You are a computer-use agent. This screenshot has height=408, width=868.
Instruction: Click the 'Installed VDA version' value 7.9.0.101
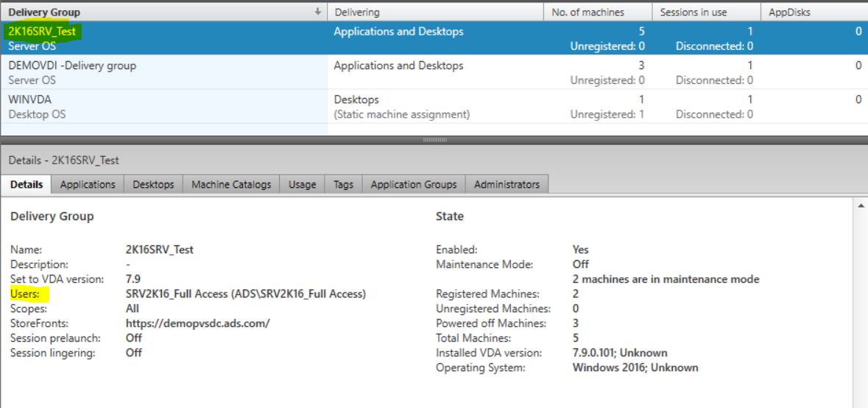(620, 353)
